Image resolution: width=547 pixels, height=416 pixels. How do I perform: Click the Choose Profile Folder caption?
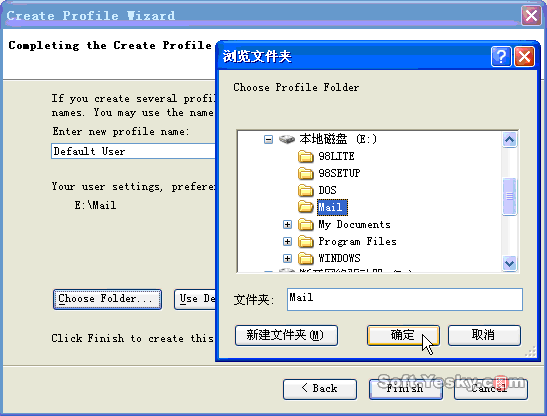(x=296, y=87)
